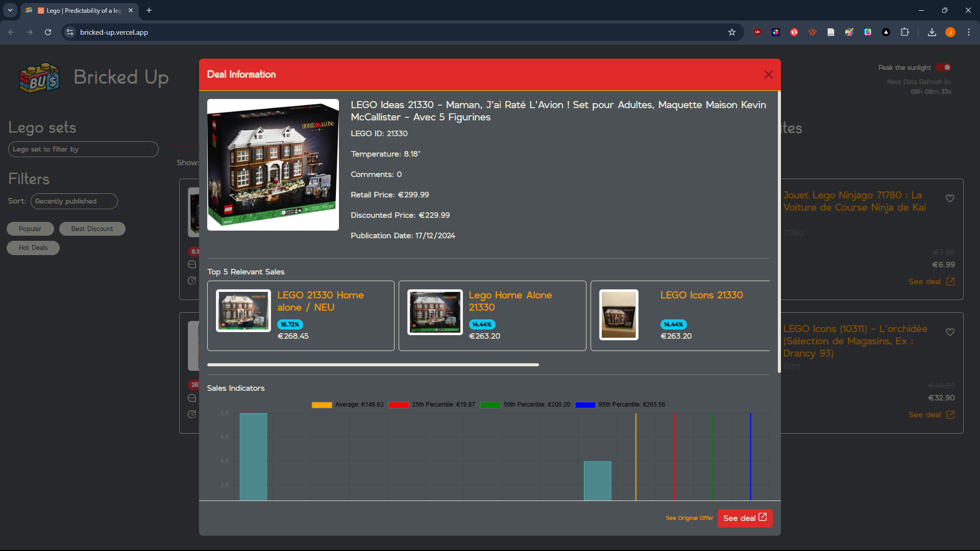
Task: Open external link icon on €6.99 deal
Action: (950, 282)
